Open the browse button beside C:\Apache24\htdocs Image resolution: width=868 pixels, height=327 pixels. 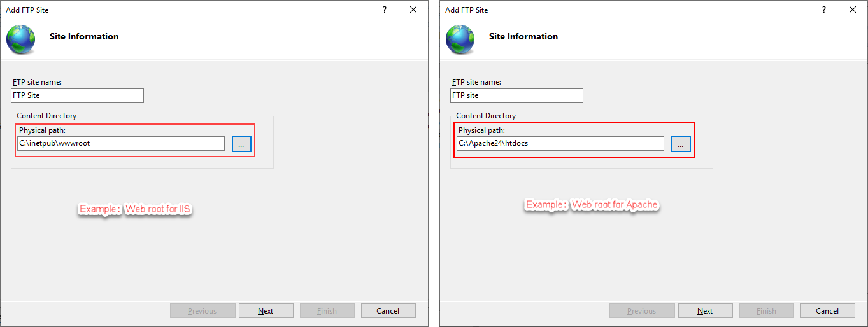tap(681, 144)
